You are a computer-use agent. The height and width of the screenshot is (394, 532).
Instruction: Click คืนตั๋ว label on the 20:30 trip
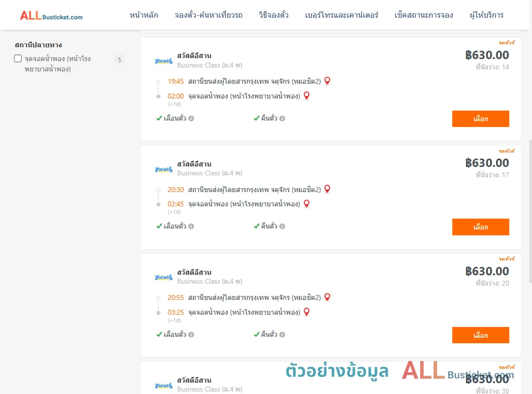pos(269,227)
